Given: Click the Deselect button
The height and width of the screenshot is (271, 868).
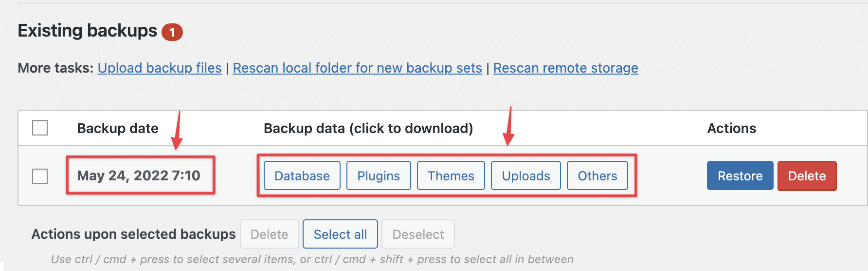Looking at the screenshot, I should pyautogui.click(x=418, y=234).
